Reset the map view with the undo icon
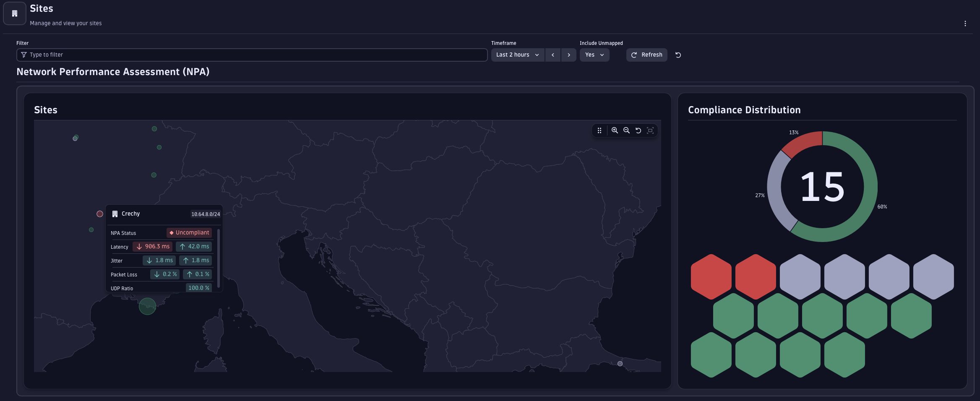 638,130
